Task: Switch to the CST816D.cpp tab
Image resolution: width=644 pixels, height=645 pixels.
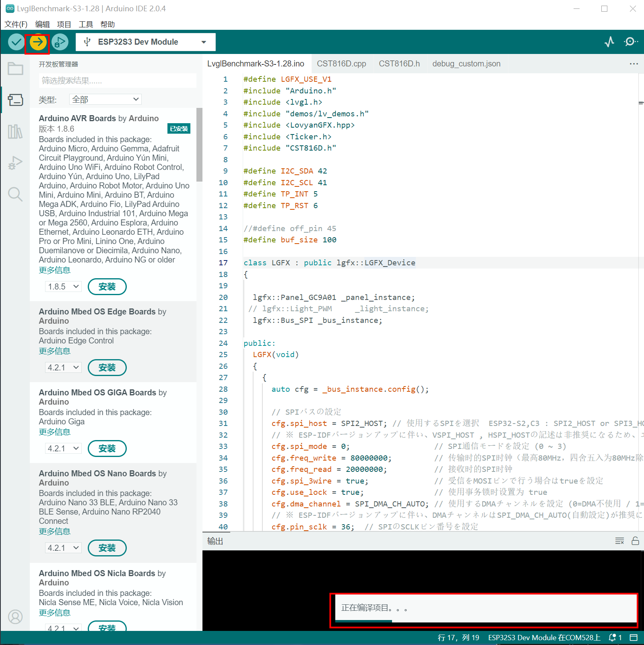Action: pyautogui.click(x=341, y=64)
